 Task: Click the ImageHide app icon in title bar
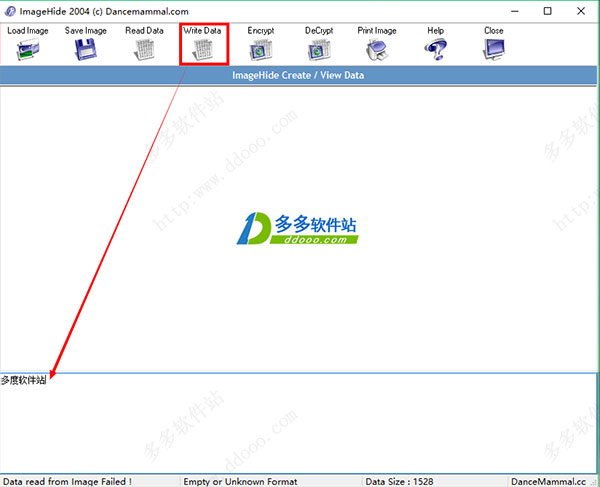[x=10, y=11]
